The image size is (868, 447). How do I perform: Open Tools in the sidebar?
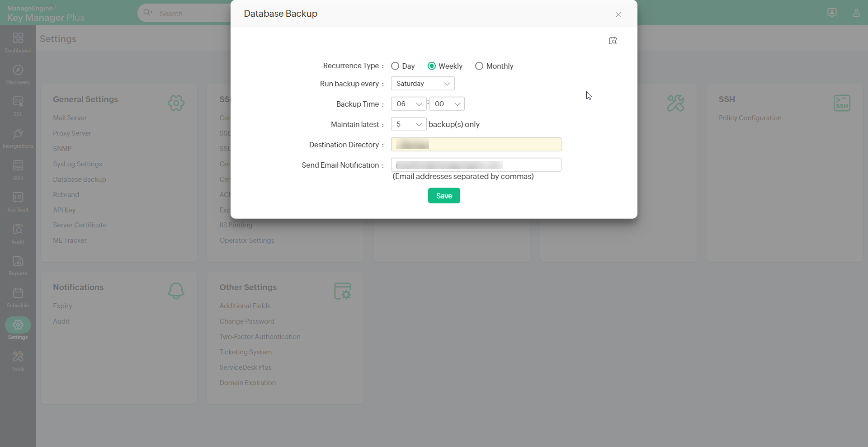[18, 361]
